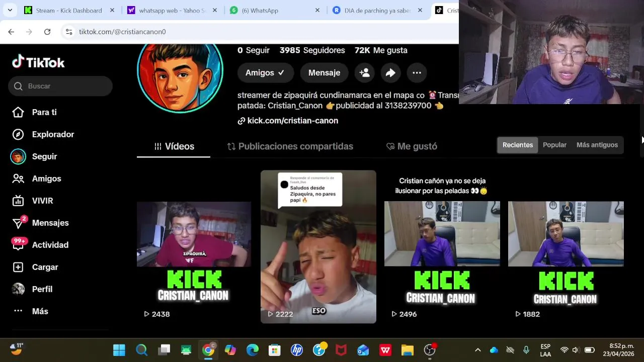644x362 pixels.
Task: Click the TikTok logo
Action: [x=38, y=62]
